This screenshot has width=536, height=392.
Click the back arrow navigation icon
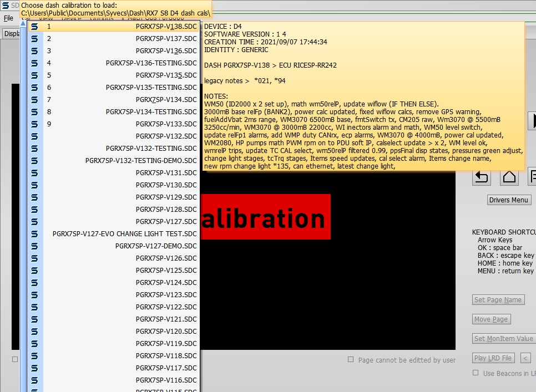click(481, 177)
